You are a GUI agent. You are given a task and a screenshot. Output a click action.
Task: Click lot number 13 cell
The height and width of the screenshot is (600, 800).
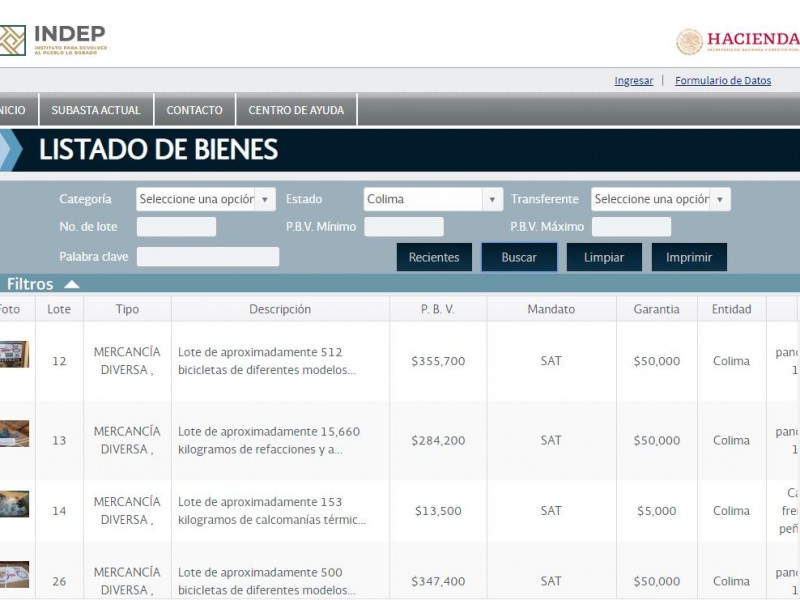59,440
